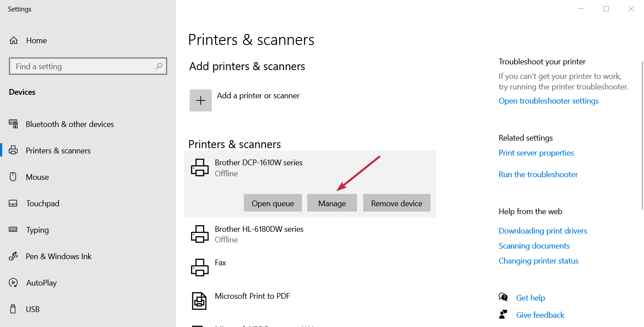Screen dimensions: 644x327
Task: Follow the Downloading print drivers link
Action: [x=543, y=231]
